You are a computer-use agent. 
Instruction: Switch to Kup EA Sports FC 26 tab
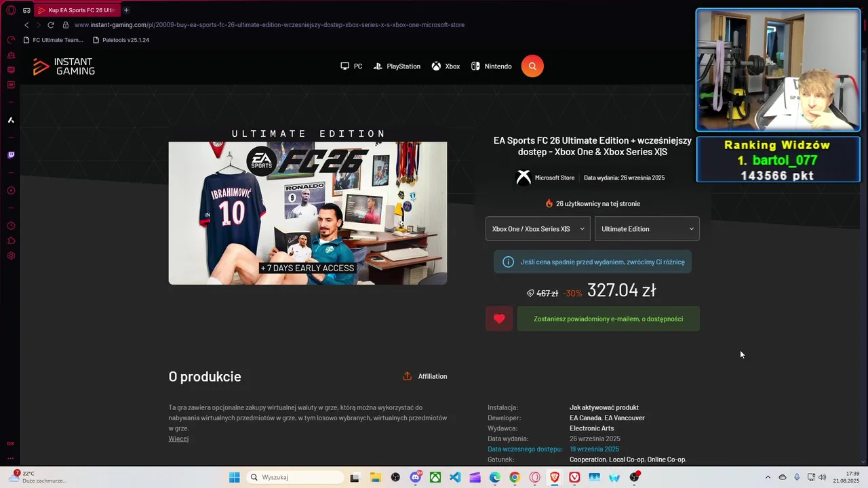[x=76, y=10]
